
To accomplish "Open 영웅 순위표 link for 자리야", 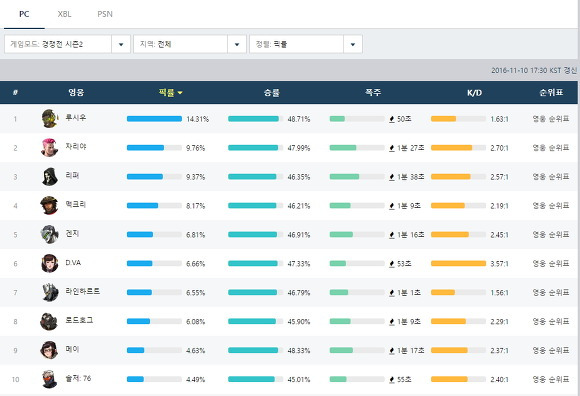I will pos(551,148).
